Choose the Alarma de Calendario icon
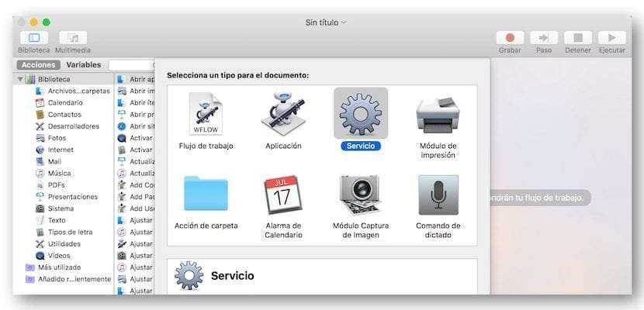Image resolution: width=644 pixels, height=310 pixels. [283, 194]
